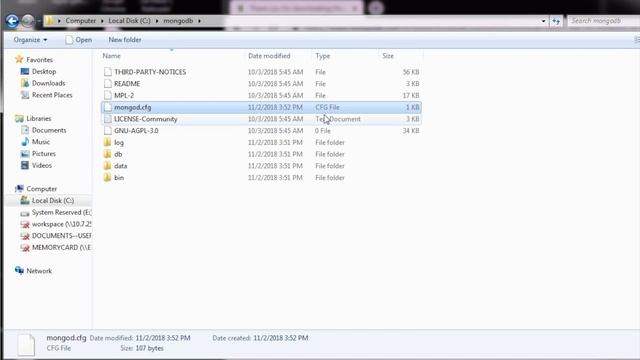640x360 pixels.
Task: Select DOCUMENTS--USER network drive in sidebar
Action: [x=61, y=236]
